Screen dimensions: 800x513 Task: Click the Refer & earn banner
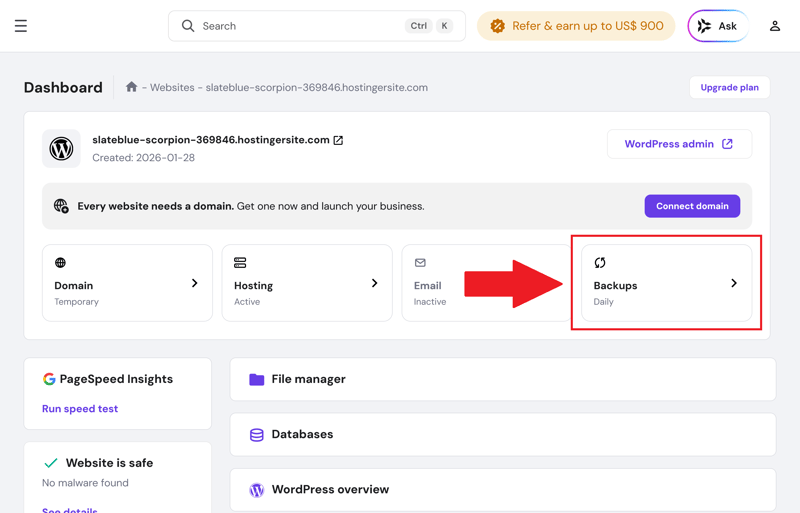[576, 26]
